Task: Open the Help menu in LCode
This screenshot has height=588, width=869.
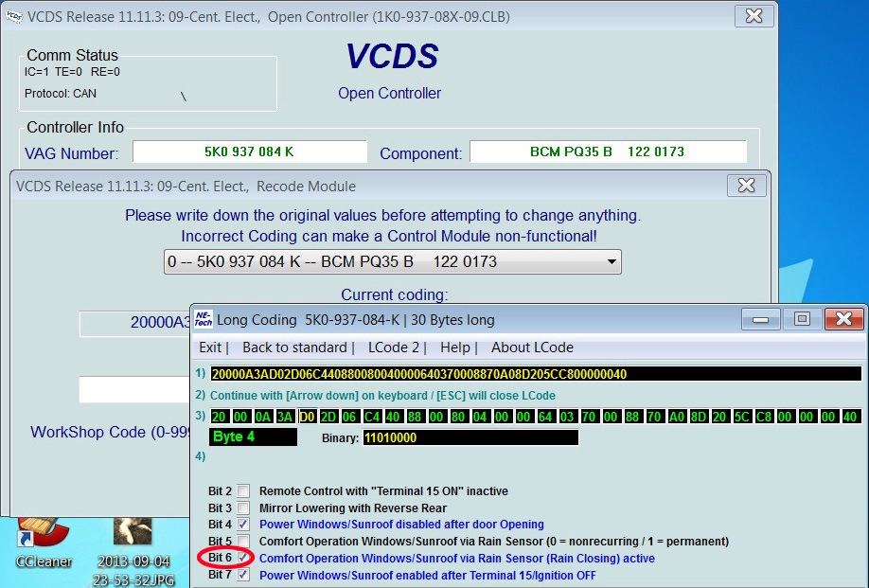Action: (454, 347)
